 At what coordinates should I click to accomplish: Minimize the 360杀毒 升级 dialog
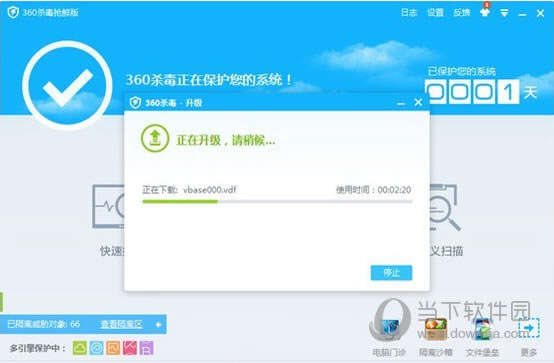pyautogui.click(x=401, y=103)
